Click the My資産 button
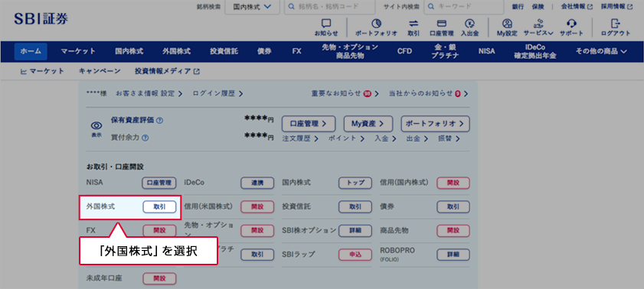The image size is (644, 289). pos(368,123)
